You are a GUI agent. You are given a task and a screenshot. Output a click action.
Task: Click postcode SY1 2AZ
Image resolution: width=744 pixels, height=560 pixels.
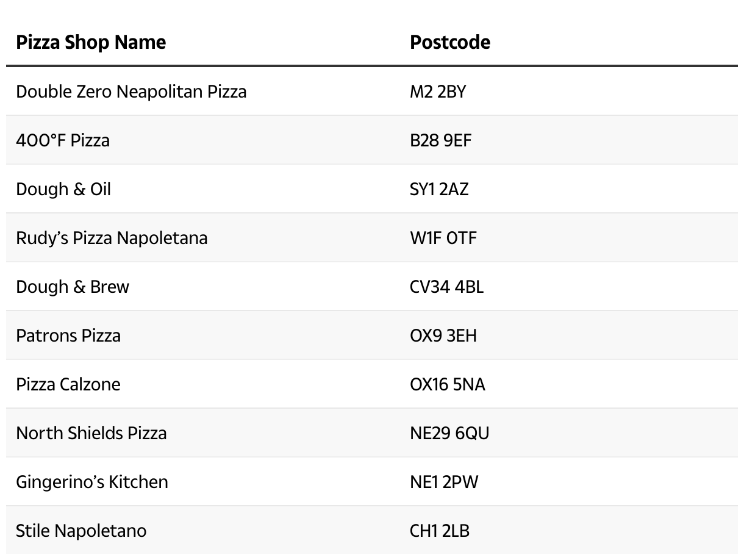(439, 189)
